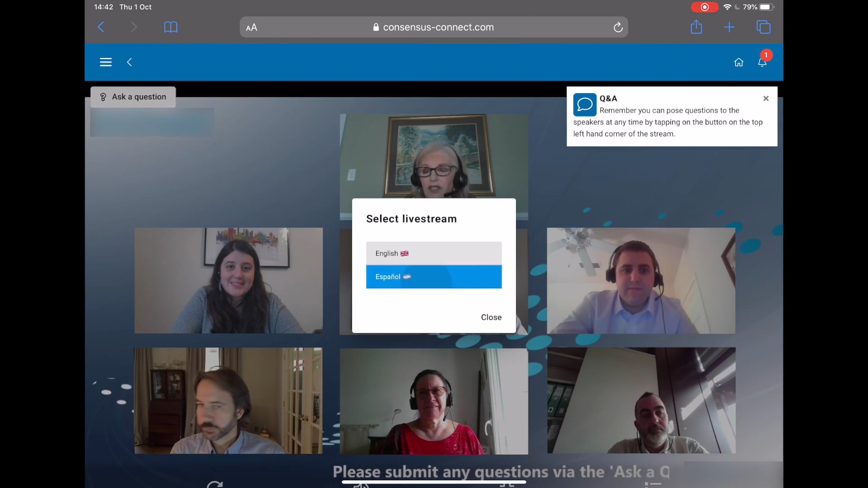Select the English livestream option

(x=434, y=253)
